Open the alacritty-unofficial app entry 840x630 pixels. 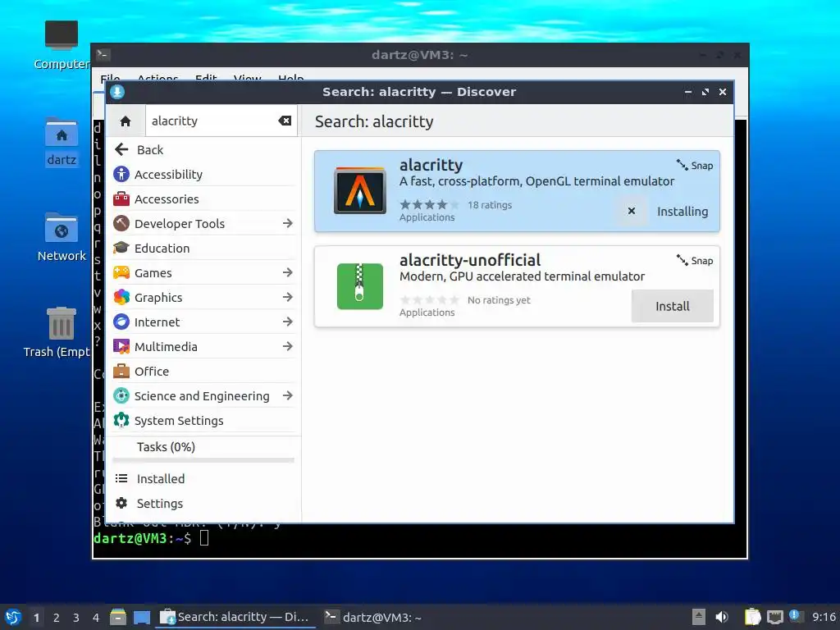pos(517,286)
